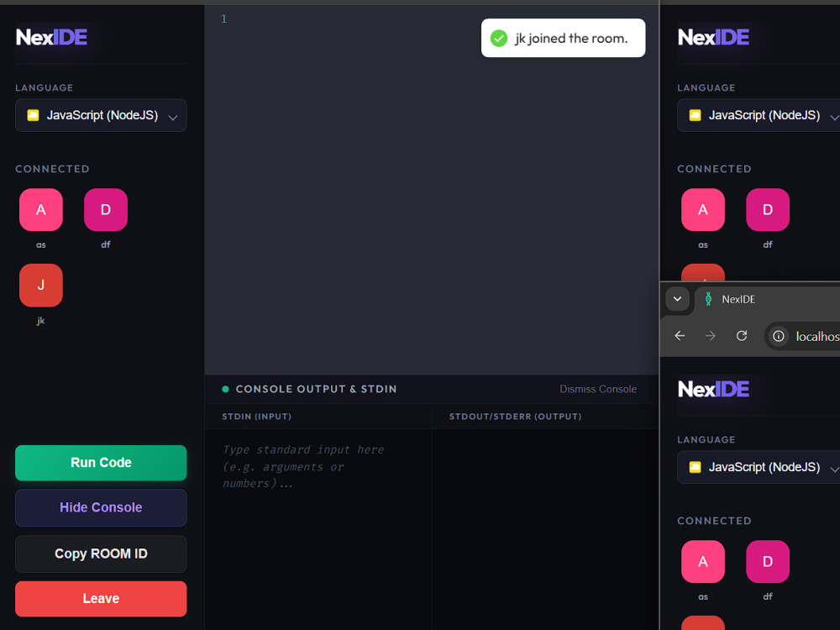Go back in the browser
Viewport: 840px width, 630px height.
(680, 336)
